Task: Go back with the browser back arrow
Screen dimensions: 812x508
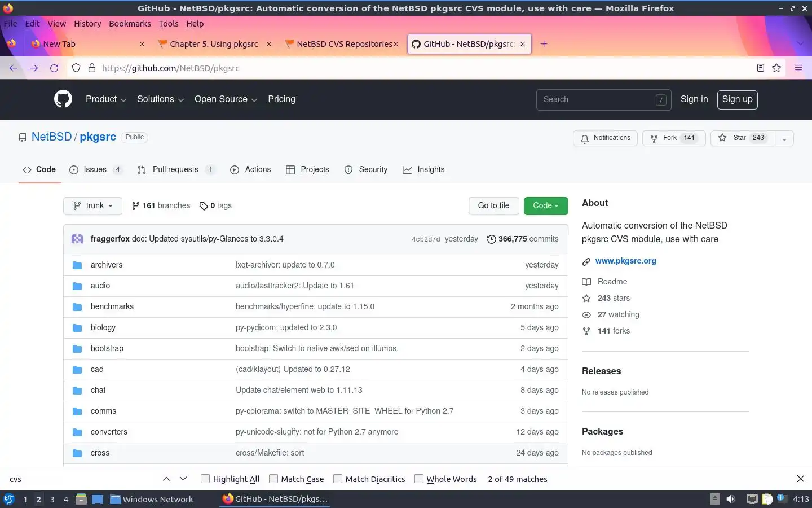Action: point(14,68)
